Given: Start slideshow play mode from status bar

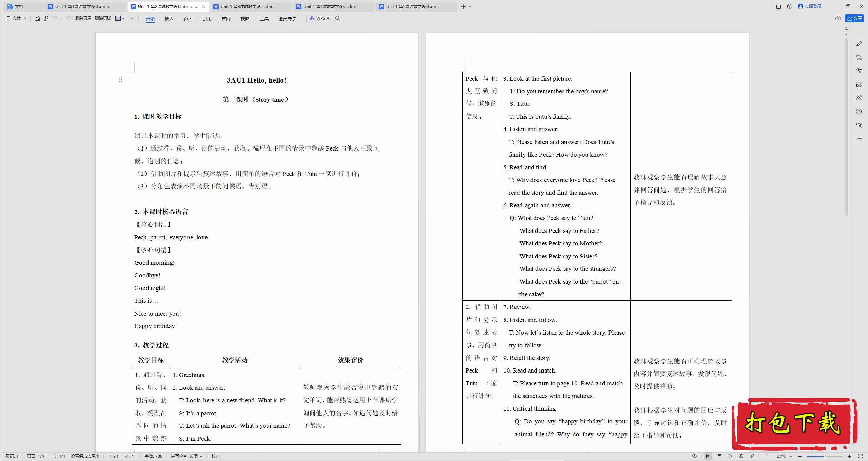Looking at the screenshot, I should pos(730,456).
